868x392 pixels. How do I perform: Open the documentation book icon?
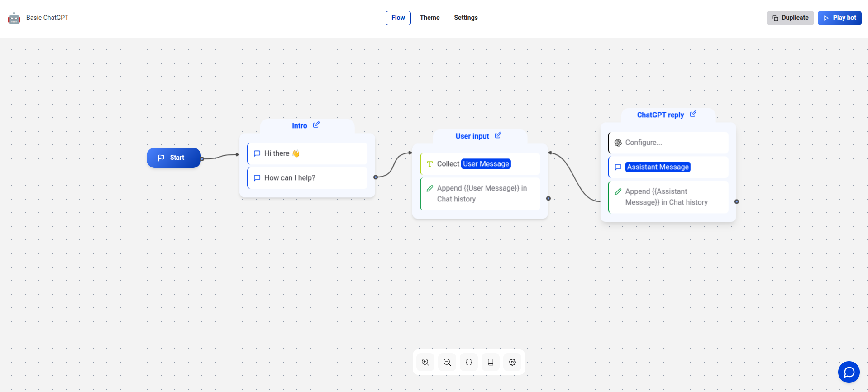coord(491,362)
